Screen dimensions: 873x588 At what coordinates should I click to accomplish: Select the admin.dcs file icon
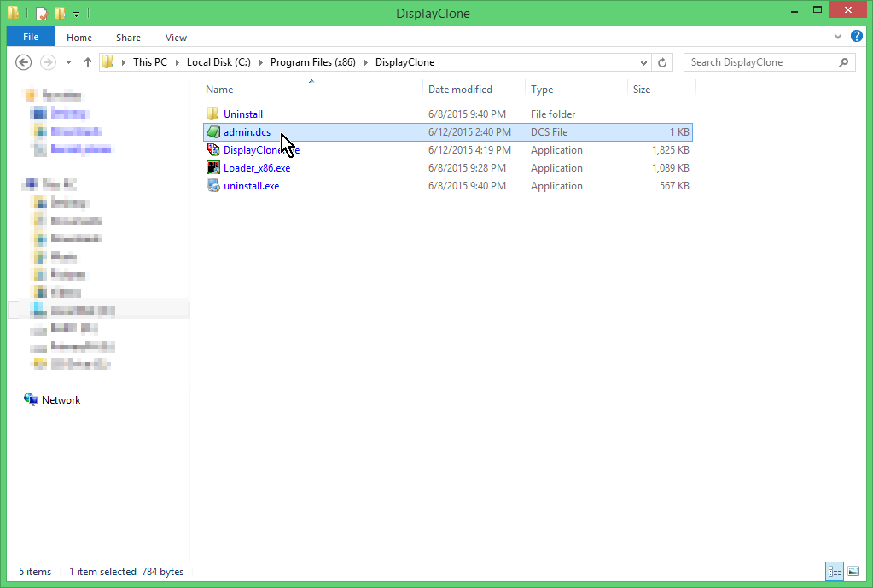(212, 132)
